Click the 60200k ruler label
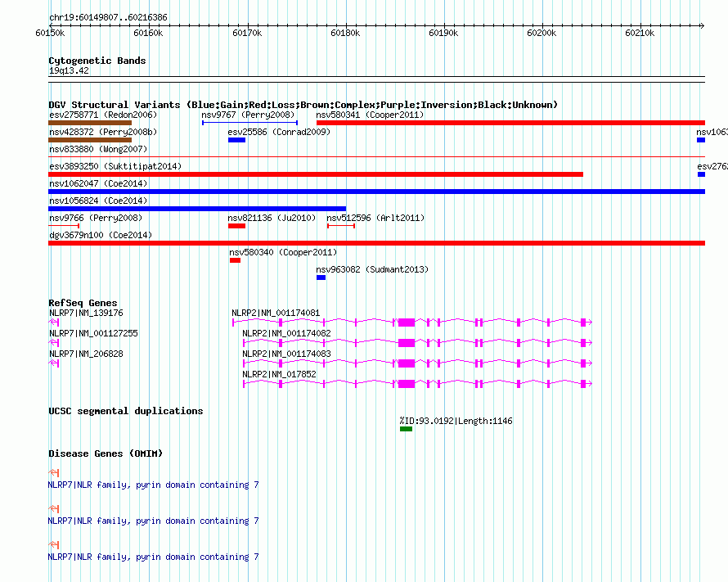The height and width of the screenshot is (582, 728). point(542,33)
